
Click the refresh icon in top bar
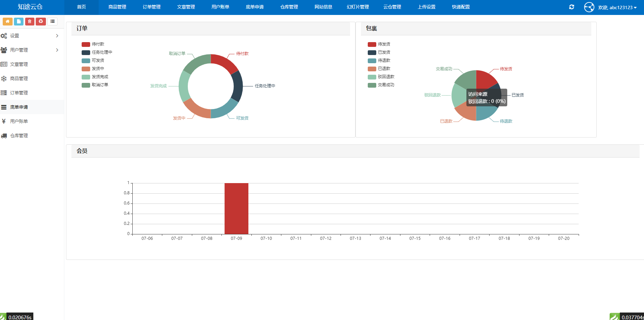[x=572, y=7]
